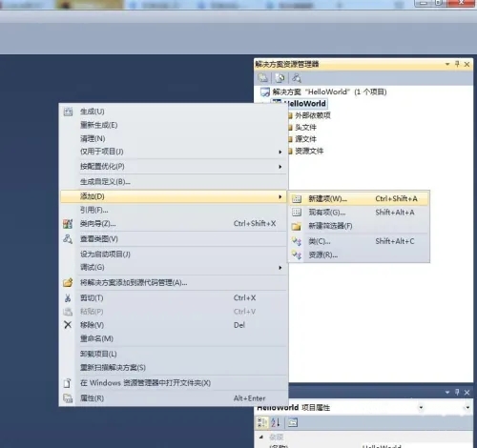
Task: Click the clipboard icon beside 粘贴(P)
Action: (68, 312)
